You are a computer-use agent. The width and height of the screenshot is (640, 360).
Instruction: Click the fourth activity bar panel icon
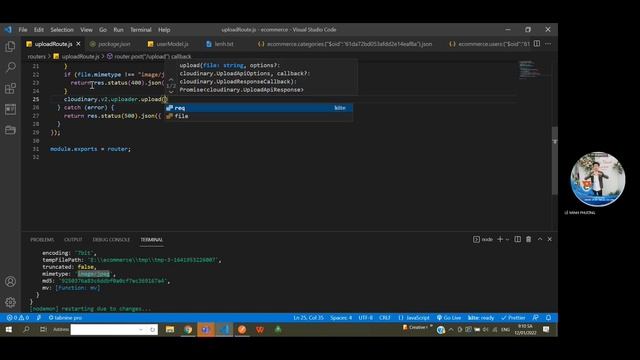coord(10,109)
